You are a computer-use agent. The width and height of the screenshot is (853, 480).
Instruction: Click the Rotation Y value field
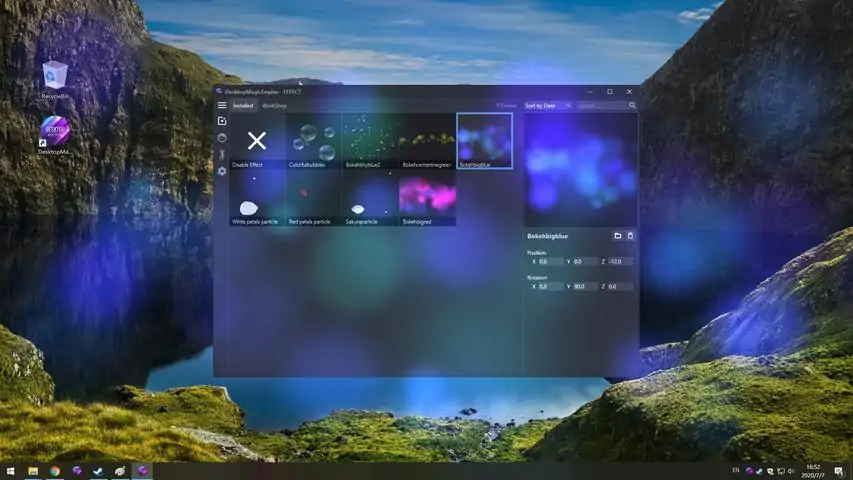(x=585, y=287)
